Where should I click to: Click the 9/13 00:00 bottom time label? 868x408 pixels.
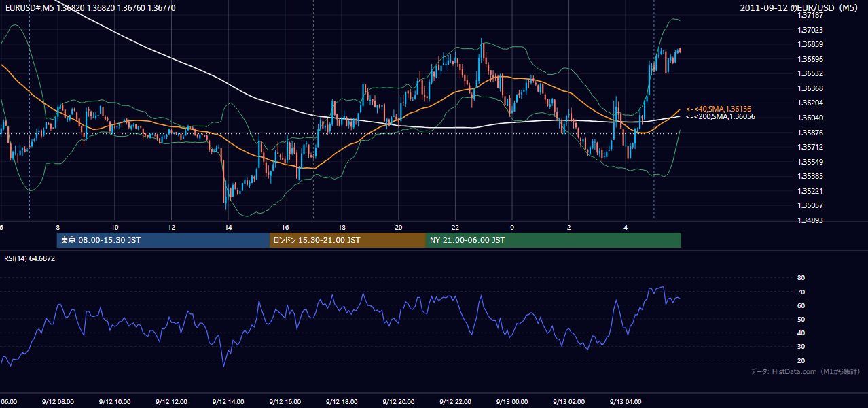click(512, 402)
